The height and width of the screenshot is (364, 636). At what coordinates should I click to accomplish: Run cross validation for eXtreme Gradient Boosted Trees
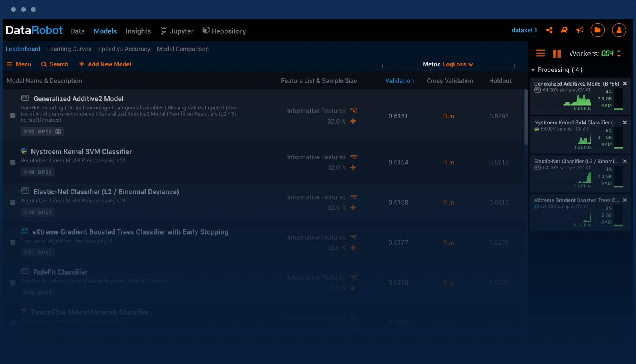click(x=448, y=243)
